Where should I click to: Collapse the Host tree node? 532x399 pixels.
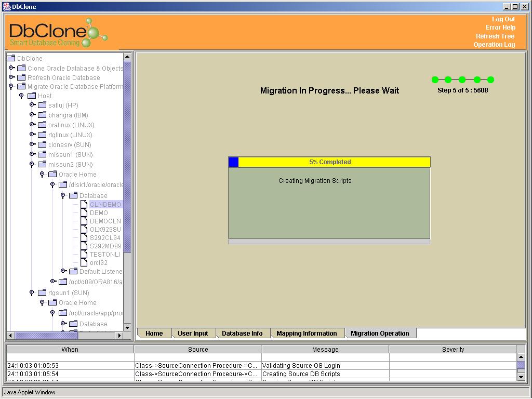point(21,96)
